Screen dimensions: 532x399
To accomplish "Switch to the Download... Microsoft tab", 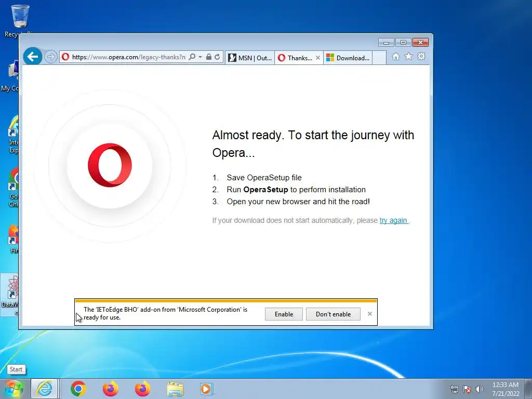I will (x=348, y=58).
